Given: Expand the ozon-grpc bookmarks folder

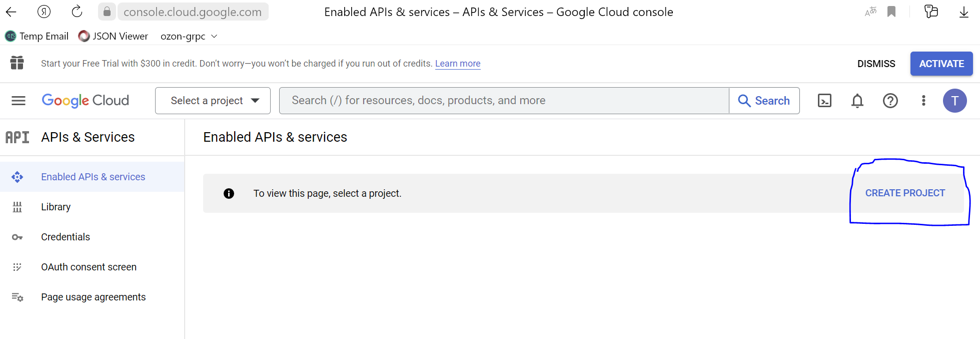Looking at the screenshot, I should (x=189, y=36).
